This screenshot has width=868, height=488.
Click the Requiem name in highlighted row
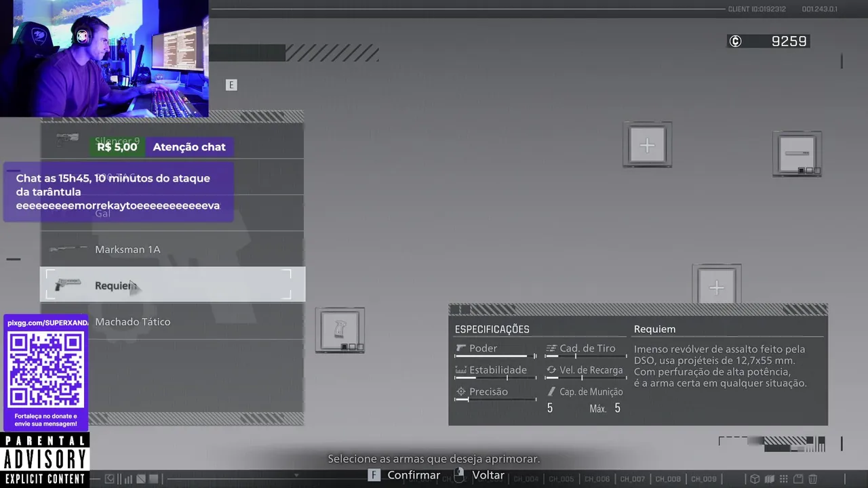pos(116,285)
